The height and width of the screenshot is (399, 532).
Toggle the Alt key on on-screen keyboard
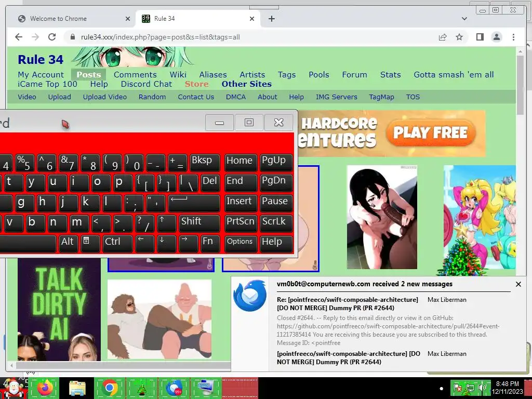pyautogui.click(x=69, y=244)
